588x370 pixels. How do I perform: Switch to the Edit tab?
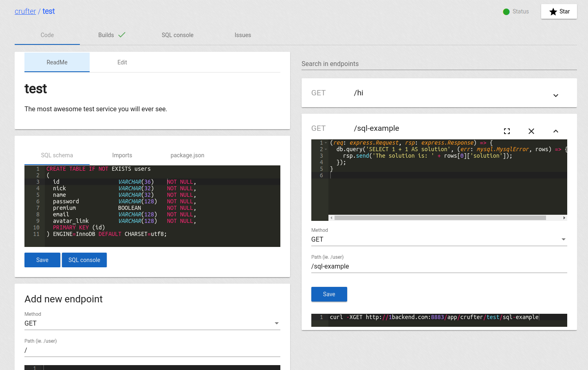pos(122,62)
